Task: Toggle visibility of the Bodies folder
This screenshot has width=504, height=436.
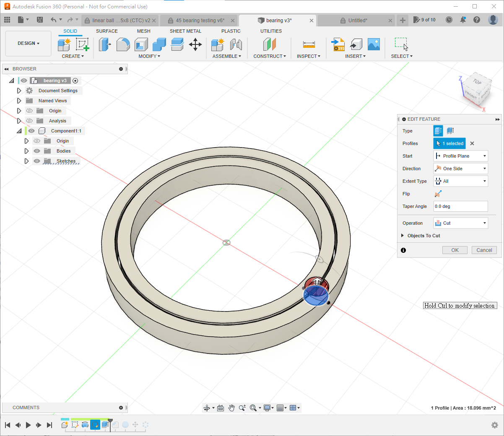Action: [37, 151]
